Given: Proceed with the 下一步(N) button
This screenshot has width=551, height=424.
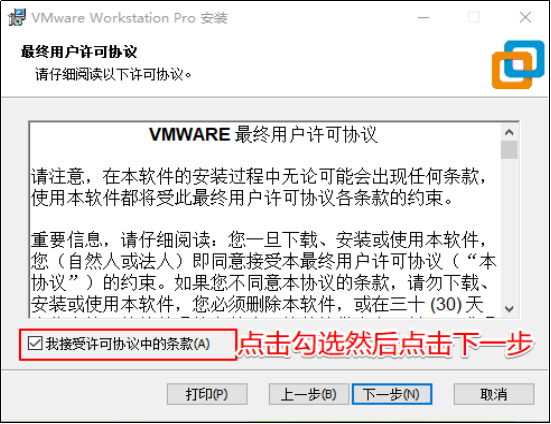Looking at the screenshot, I should pos(392,394).
